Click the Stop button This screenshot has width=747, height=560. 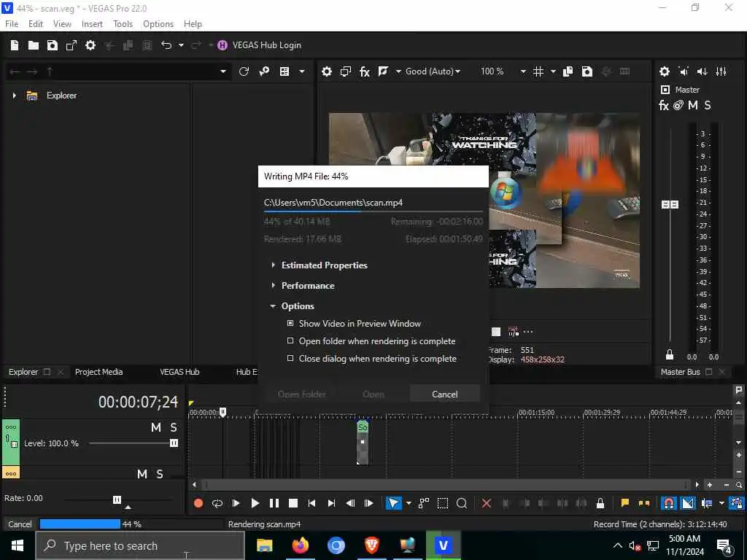pyautogui.click(x=293, y=503)
